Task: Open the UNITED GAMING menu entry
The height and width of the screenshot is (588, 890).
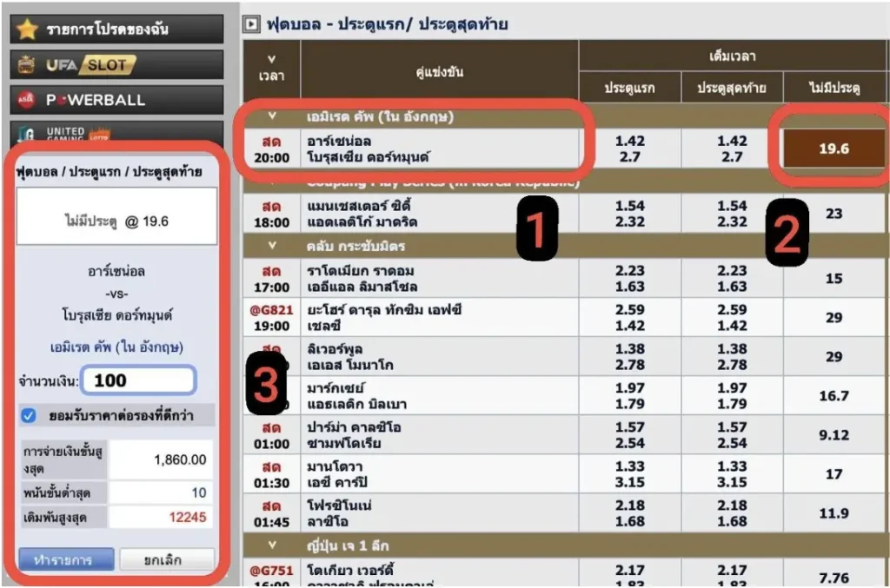Action: click(x=116, y=133)
